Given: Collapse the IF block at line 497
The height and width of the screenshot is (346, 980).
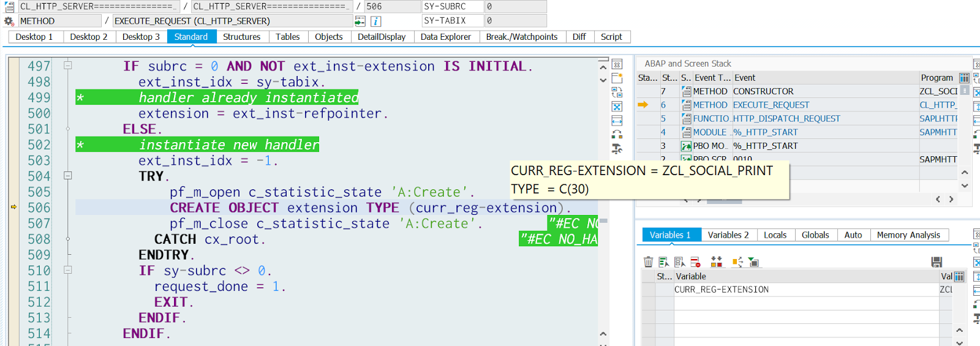Looking at the screenshot, I should click(68, 66).
